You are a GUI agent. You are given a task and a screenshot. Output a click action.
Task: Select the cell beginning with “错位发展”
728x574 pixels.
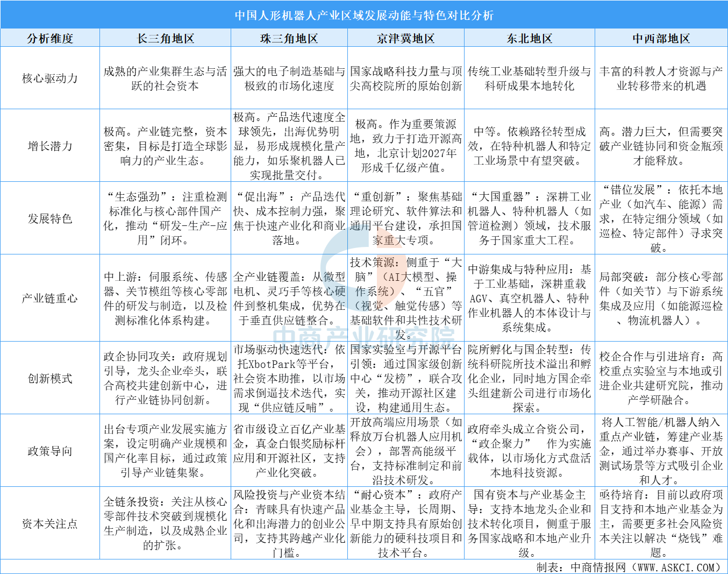[x=661, y=218]
